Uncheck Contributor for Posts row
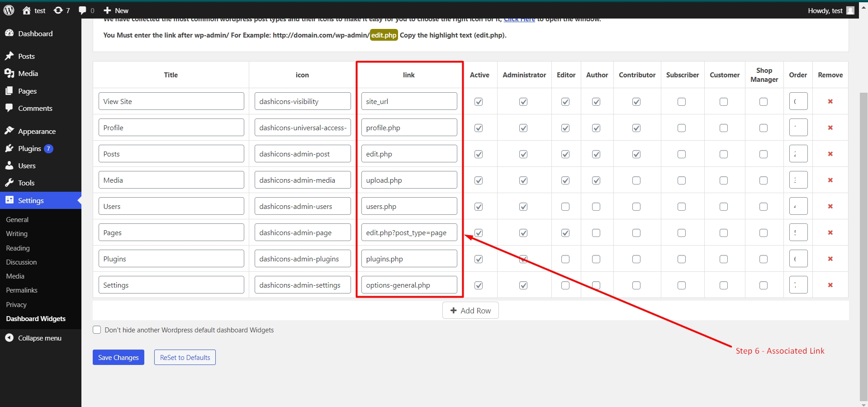Viewport: 868px width, 407px height. pos(636,154)
